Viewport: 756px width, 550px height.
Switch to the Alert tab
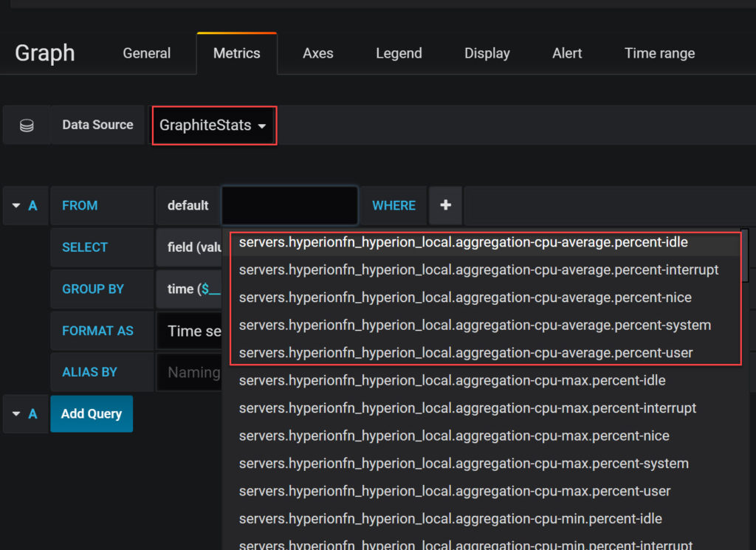[x=567, y=53]
